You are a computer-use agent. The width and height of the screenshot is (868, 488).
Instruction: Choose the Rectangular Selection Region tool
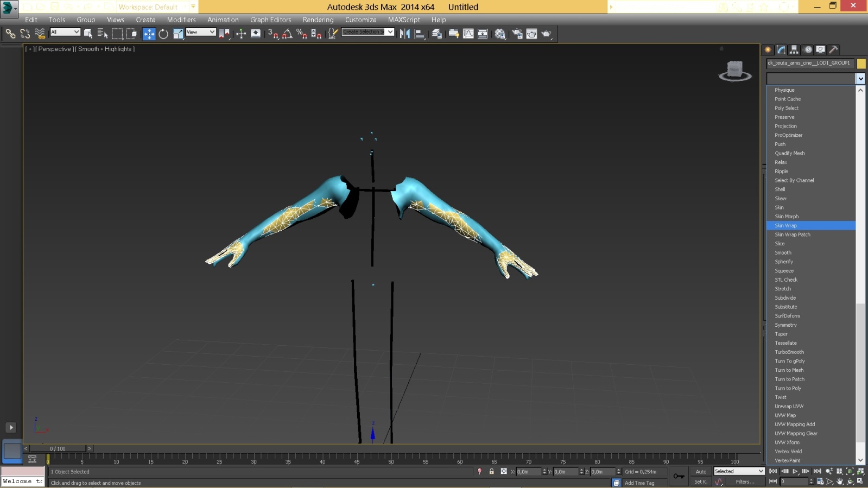tap(117, 34)
